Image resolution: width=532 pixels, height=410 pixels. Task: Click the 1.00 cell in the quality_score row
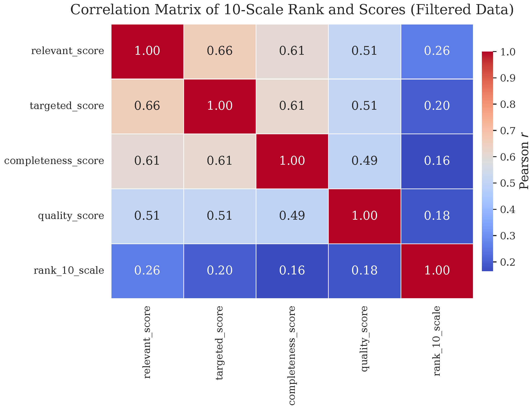tap(364, 216)
